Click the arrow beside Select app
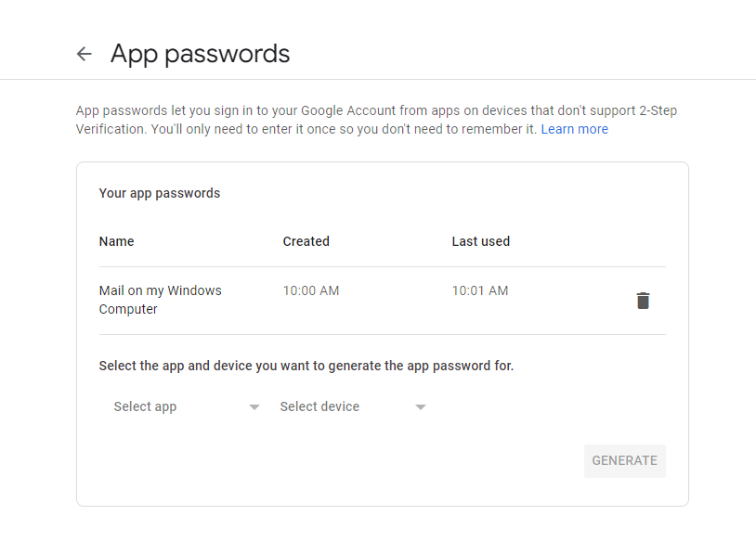Viewport: 756px width, 554px height. [x=254, y=407]
